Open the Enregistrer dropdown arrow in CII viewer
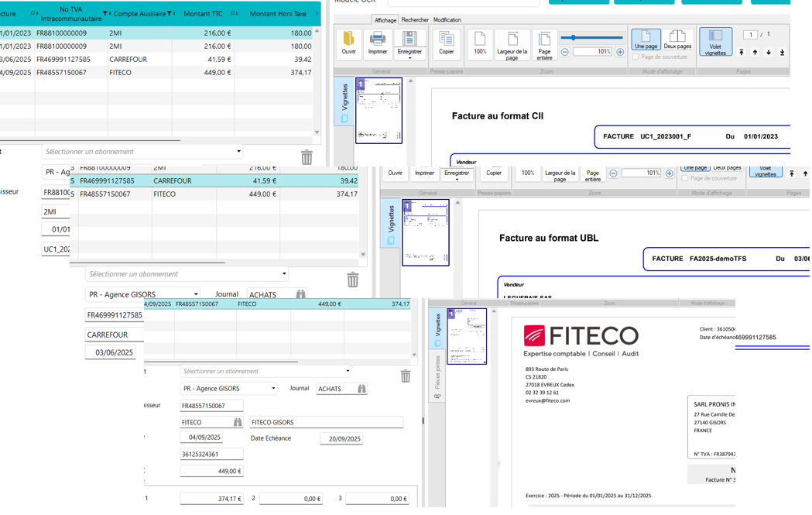Viewport: 812px width, 515px height. point(409,58)
